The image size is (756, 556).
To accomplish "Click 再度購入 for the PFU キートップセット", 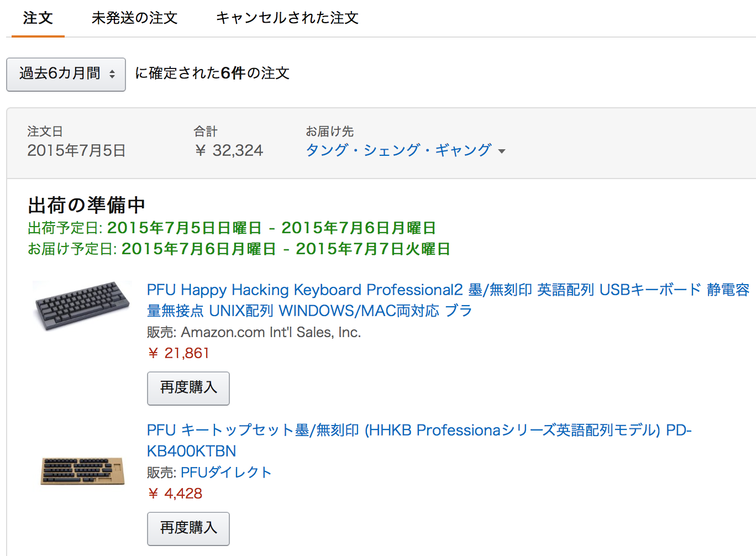I will pyautogui.click(x=188, y=528).
